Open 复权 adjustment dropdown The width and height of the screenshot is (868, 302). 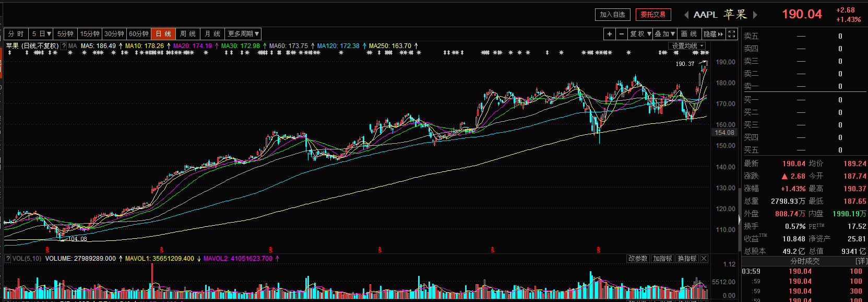click(x=640, y=34)
